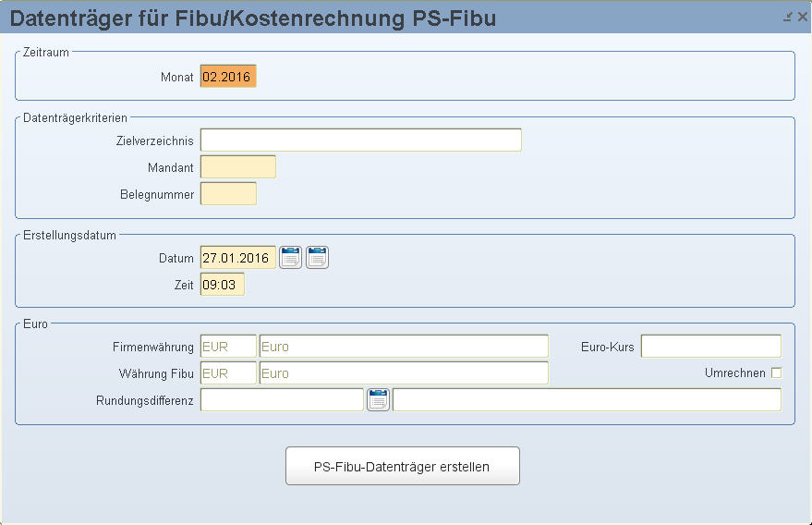The image size is (812, 525).
Task: Click the Währung Fibu code field with EUR
Action: [x=228, y=373]
